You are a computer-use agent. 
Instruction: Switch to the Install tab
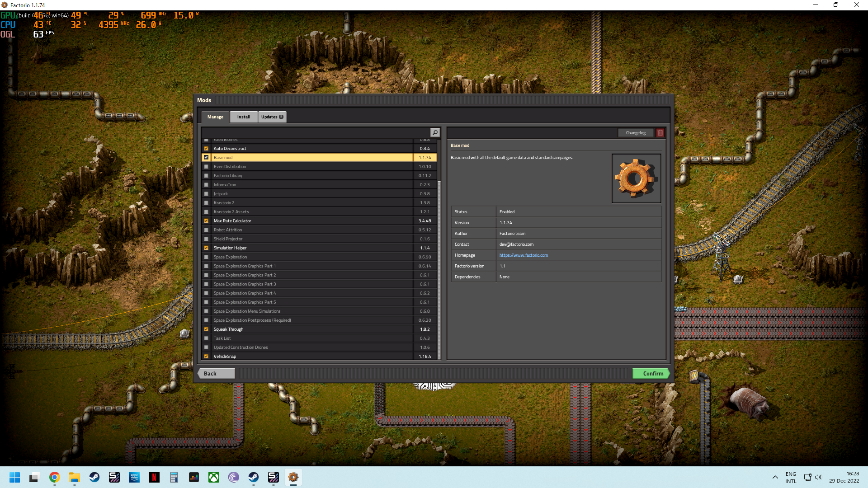pyautogui.click(x=244, y=117)
